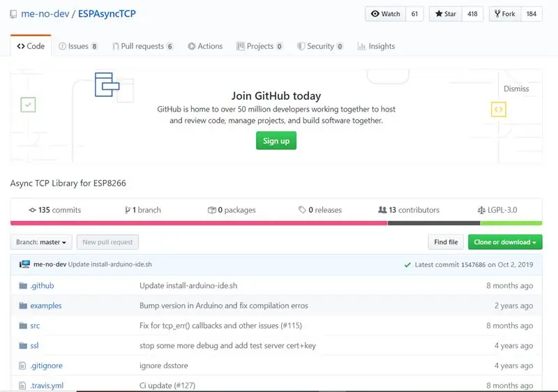Click the dark gray language bar segment
This screenshot has height=392, width=558.
pos(434,223)
